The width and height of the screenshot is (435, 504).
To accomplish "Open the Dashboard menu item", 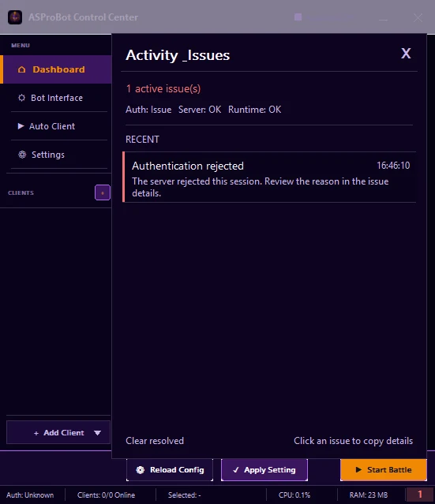I will [56, 69].
